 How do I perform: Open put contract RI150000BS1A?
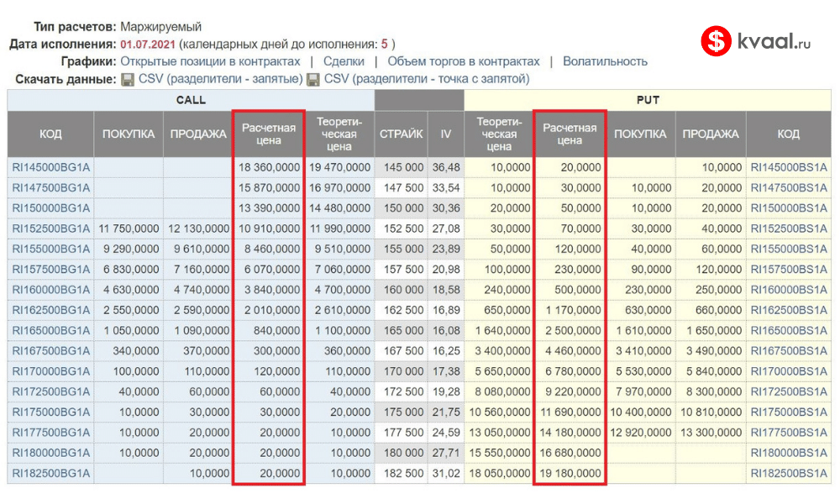[789, 208]
